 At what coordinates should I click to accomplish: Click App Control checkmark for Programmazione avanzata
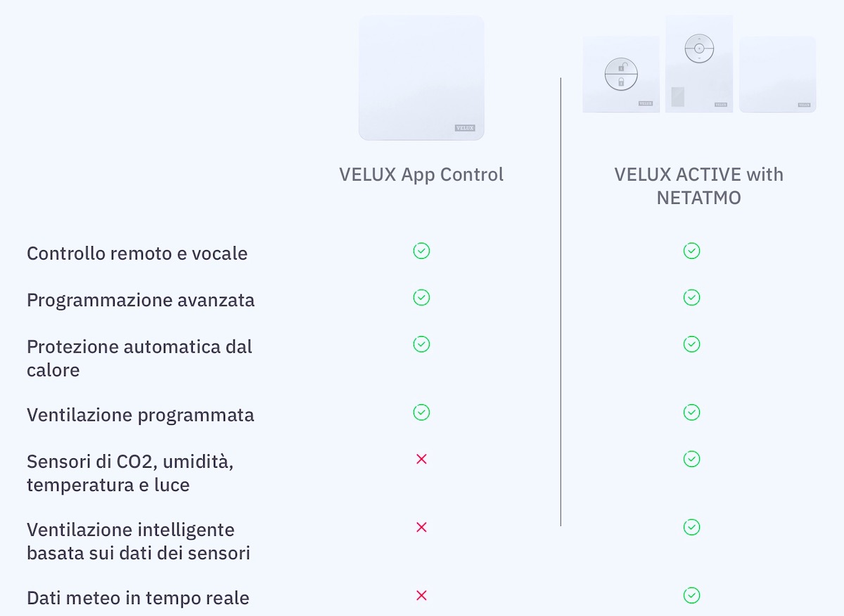421,297
